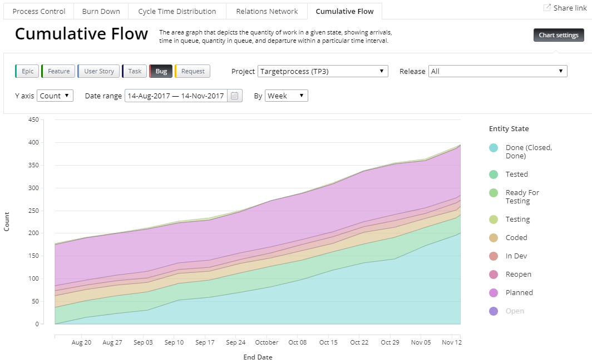
Task: Click the In Dev legend dot
Action: 494,256
